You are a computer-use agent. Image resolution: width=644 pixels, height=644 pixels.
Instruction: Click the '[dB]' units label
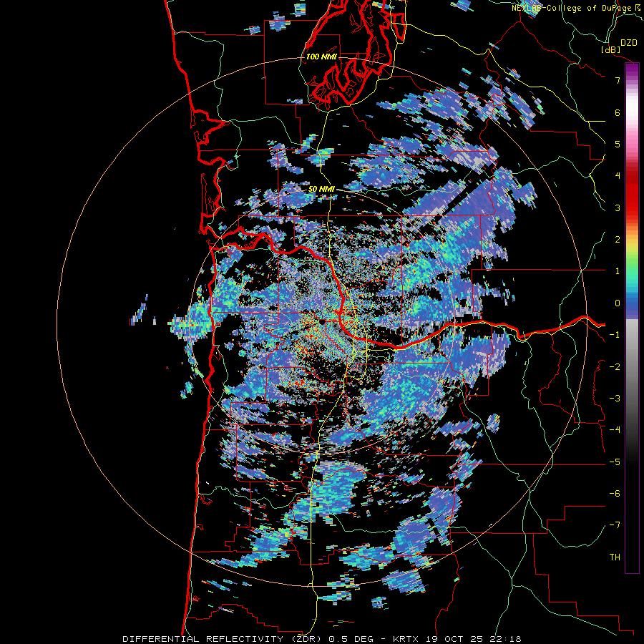click(x=610, y=49)
